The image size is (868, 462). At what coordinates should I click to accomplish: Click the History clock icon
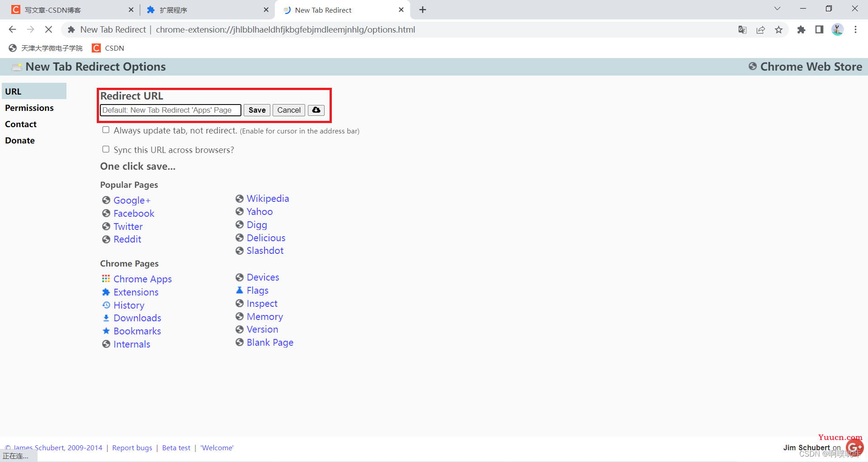[x=106, y=305]
